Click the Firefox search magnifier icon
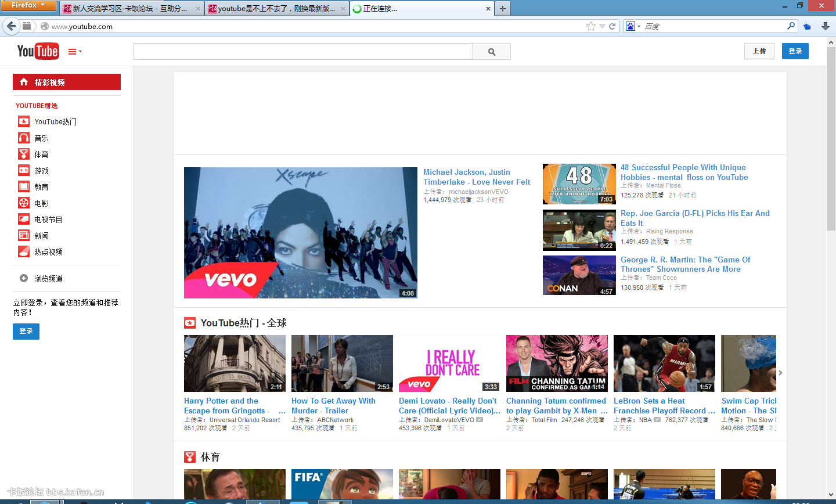Viewport: 836px width, 504px height. pos(791,26)
